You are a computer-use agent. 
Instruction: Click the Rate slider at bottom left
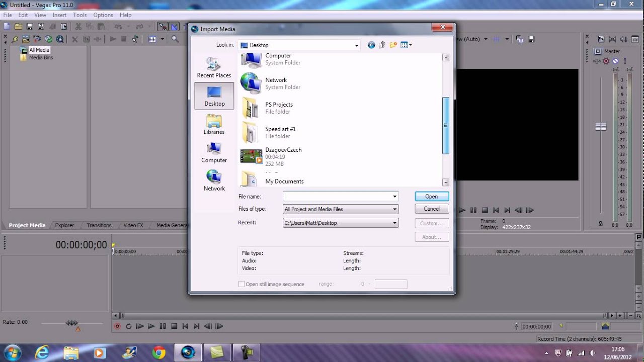click(72, 323)
